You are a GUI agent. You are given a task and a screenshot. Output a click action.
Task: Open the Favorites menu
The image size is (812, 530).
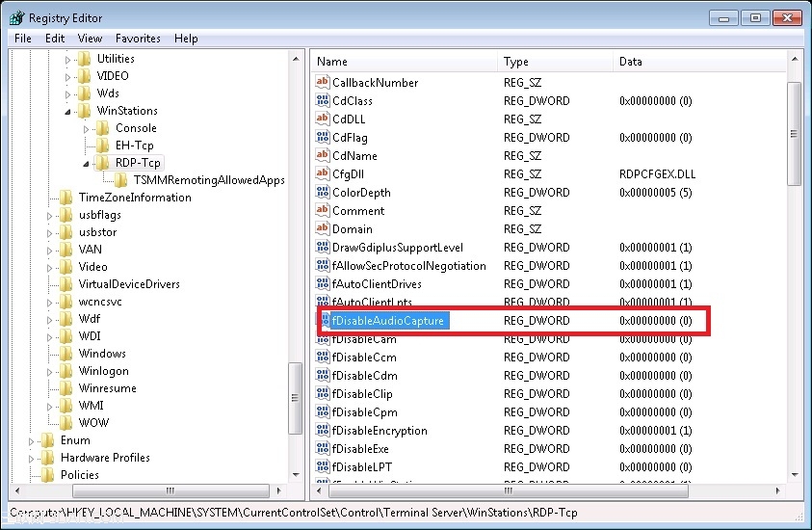tap(138, 39)
